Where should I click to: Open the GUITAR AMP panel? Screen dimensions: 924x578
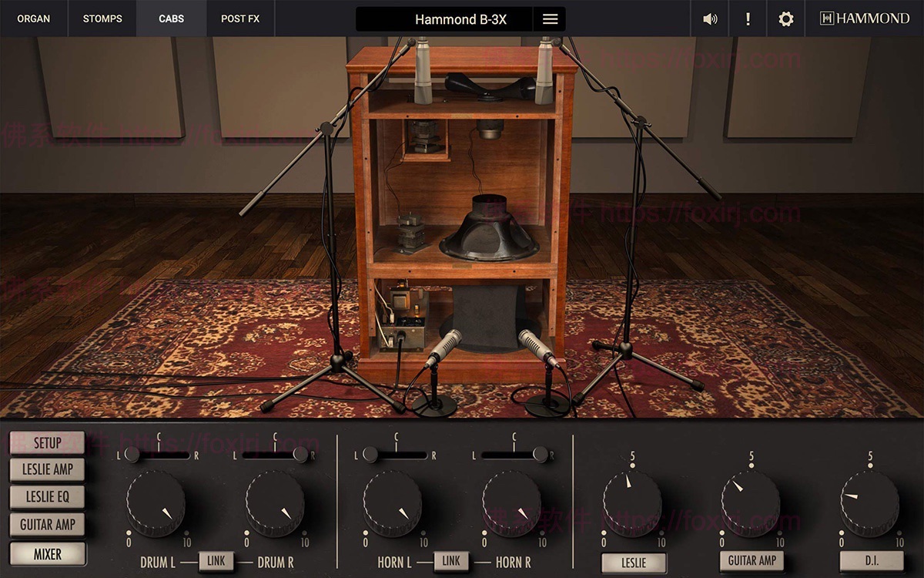tap(46, 525)
